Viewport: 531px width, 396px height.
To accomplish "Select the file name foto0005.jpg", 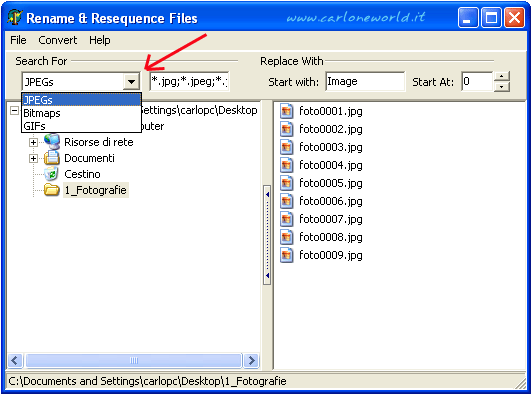I will tap(331, 183).
